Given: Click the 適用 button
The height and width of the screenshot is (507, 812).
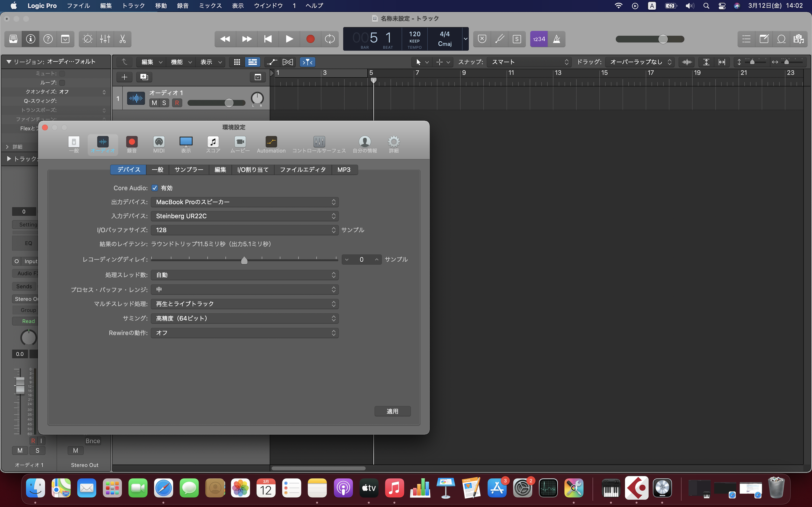Looking at the screenshot, I should click(x=392, y=411).
